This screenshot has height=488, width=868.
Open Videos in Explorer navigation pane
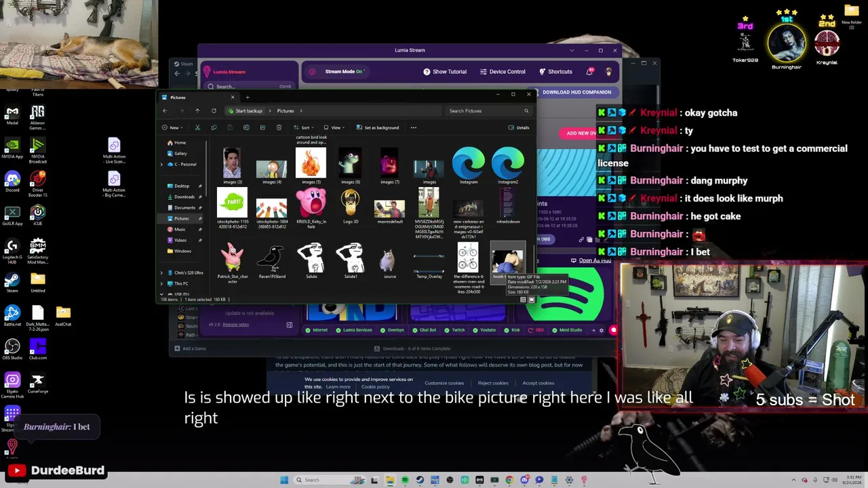coord(178,240)
